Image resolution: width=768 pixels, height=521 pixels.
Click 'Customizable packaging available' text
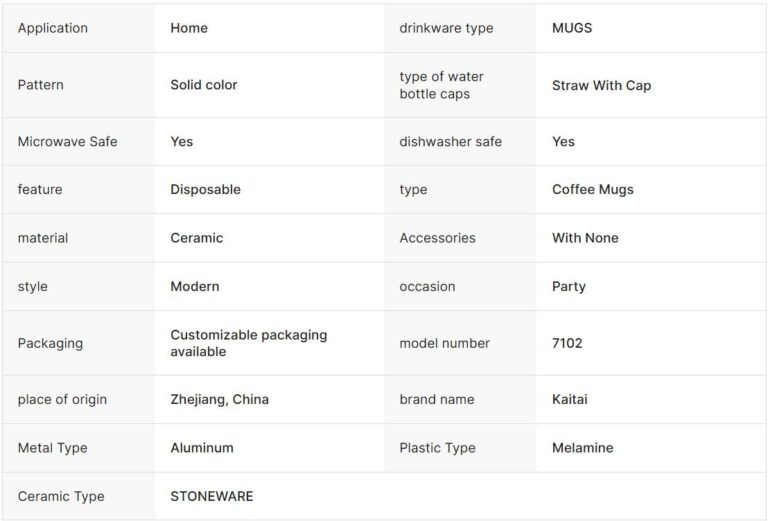[x=248, y=343]
